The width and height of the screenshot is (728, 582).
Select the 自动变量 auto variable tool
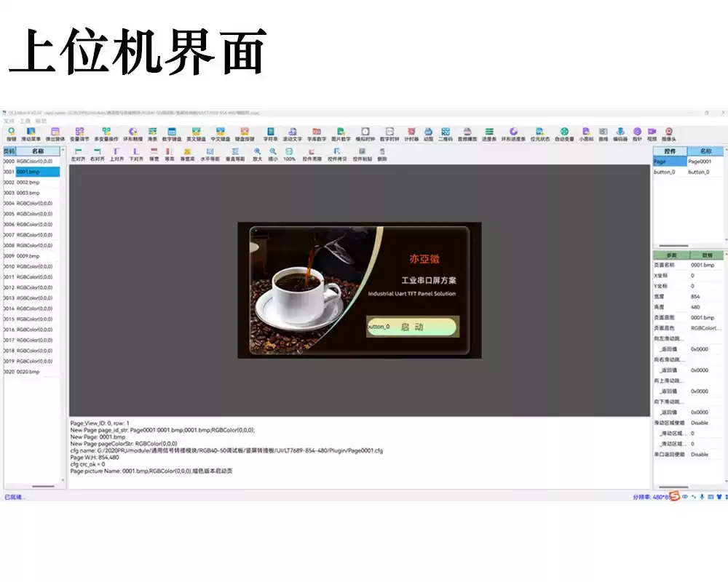tap(564, 134)
